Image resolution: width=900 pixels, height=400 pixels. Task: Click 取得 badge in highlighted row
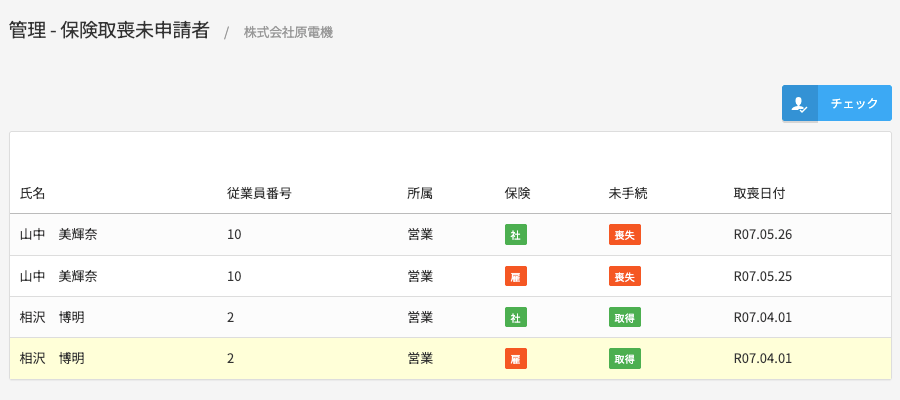625,358
